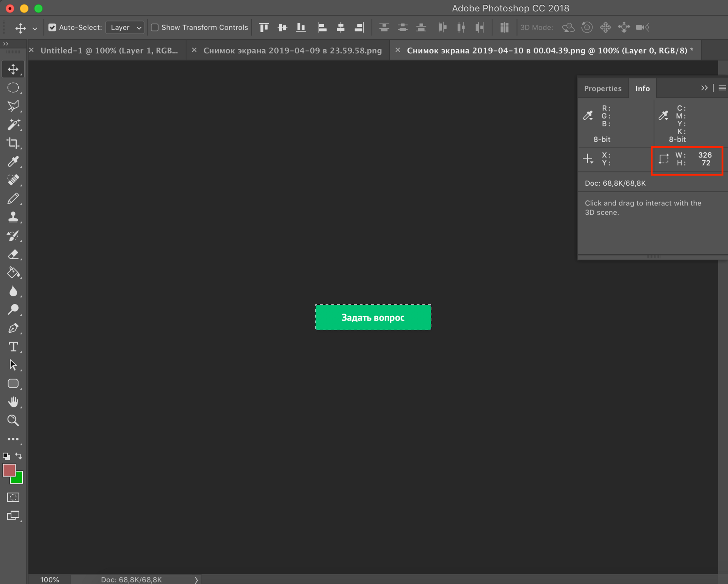This screenshot has height=584, width=728.
Task: Switch to the Properties tab
Action: coord(602,88)
